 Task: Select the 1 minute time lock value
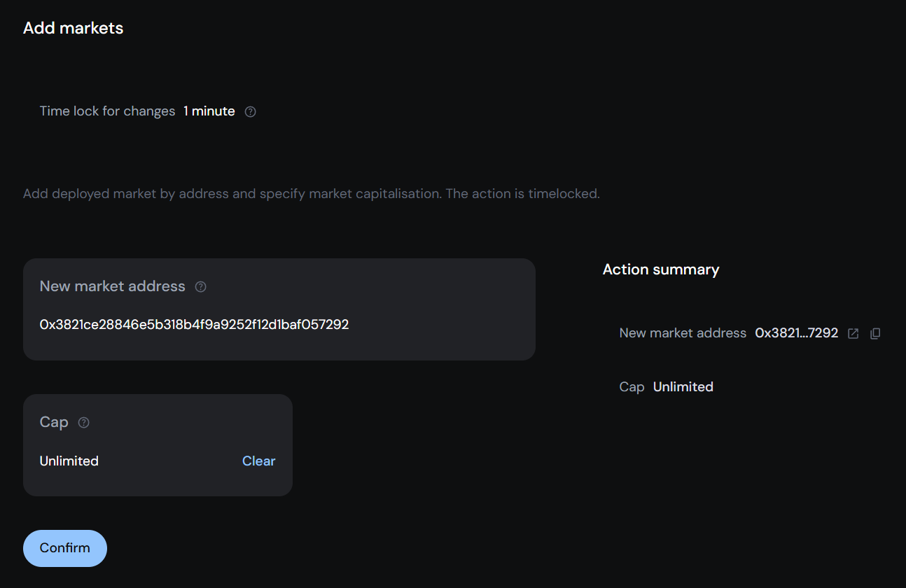(209, 111)
